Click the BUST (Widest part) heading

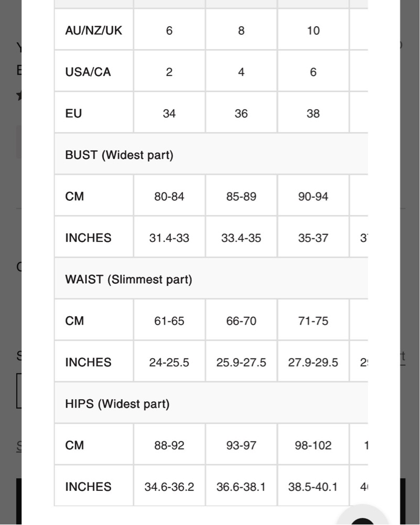(119, 155)
